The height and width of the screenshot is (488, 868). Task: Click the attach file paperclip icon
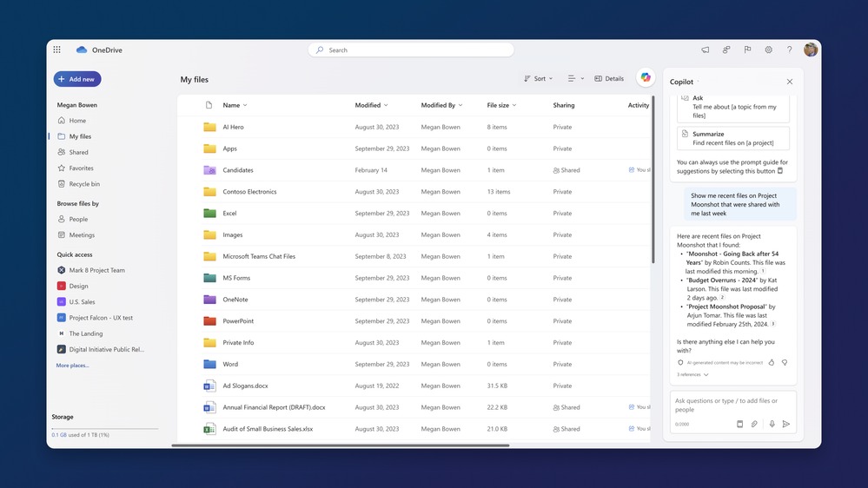tap(754, 424)
